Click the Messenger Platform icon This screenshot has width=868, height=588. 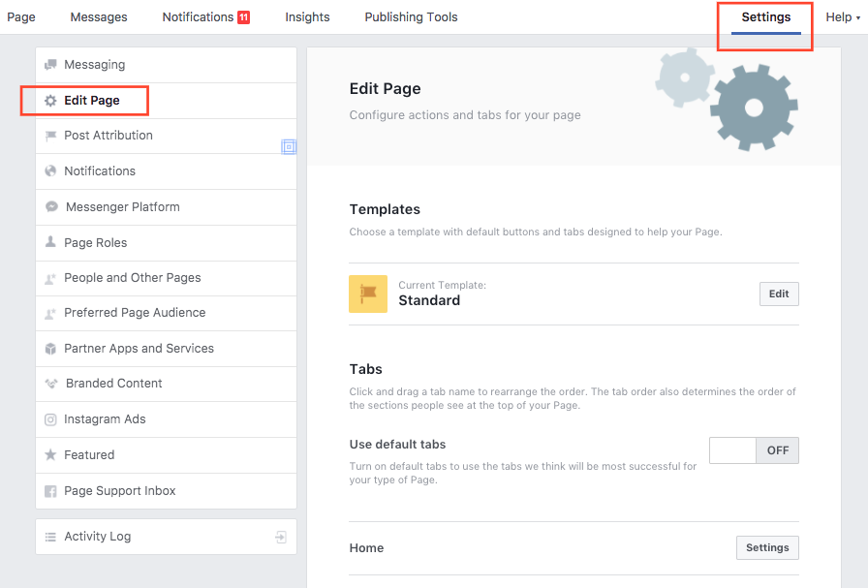pos(51,206)
